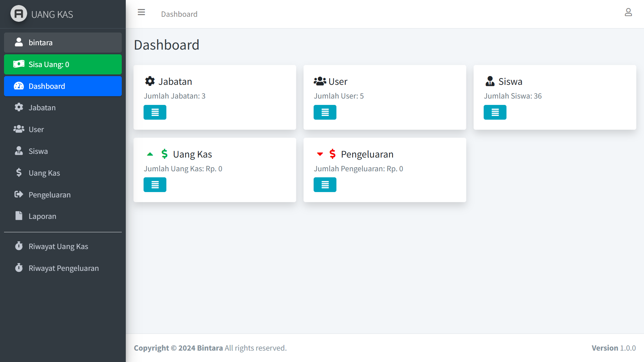The height and width of the screenshot is (362, 644).
Task: Select User in the sidebar menu
Action: [x=36, y=129]
